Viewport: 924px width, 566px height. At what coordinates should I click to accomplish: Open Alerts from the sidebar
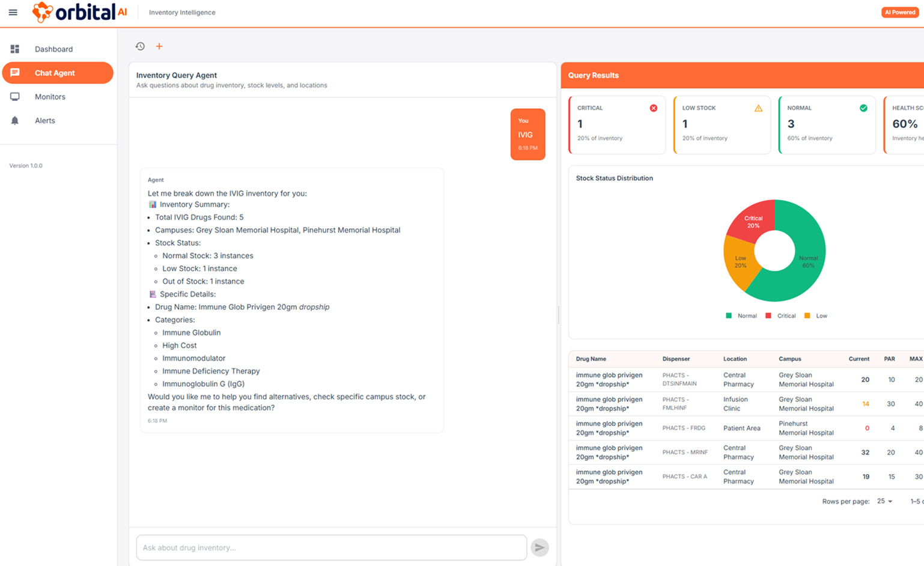[44, 121]
